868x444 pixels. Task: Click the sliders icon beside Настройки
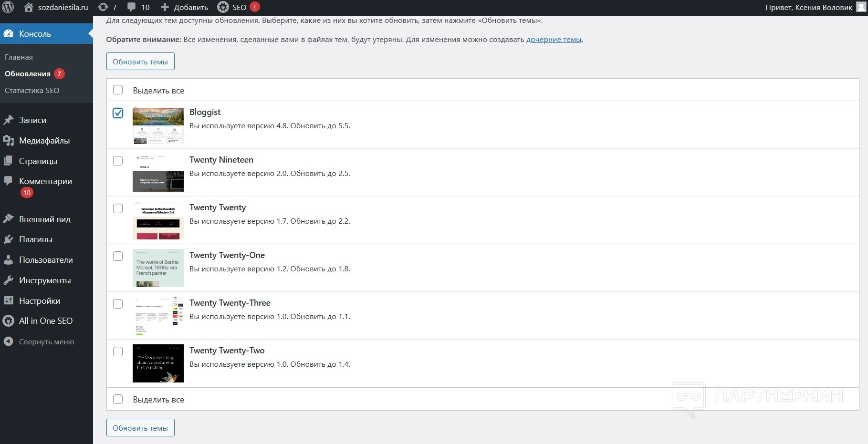8,301
